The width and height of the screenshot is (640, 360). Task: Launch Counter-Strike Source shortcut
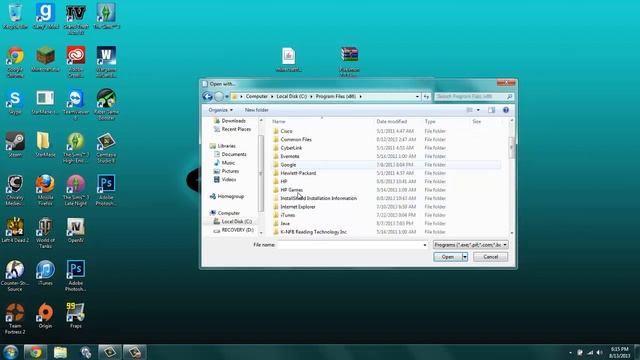(15, 276)
